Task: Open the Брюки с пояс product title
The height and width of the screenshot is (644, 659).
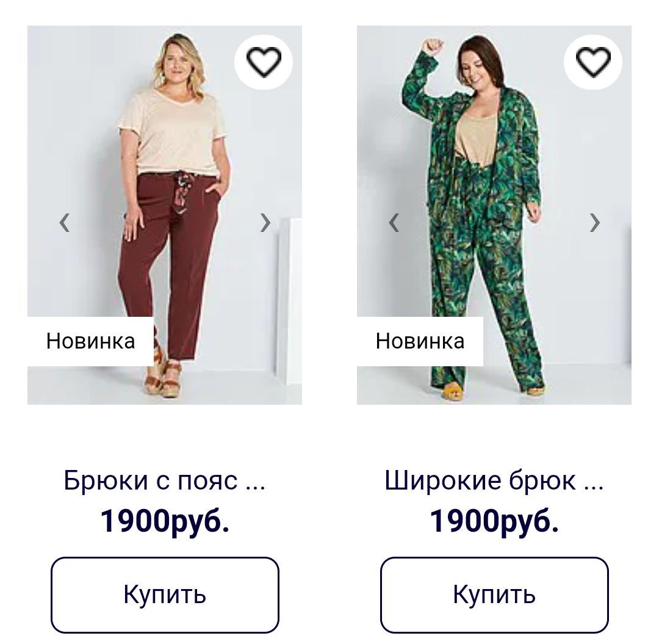Action: pos(165,480)
